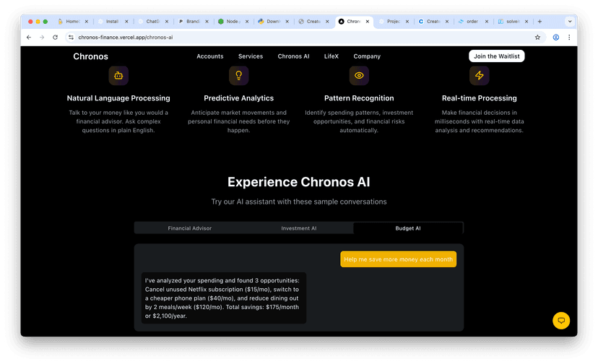The width and height of the screenshot is (598, 364).
Task: Open the Services navigation menu
Action: coord(251,56)
